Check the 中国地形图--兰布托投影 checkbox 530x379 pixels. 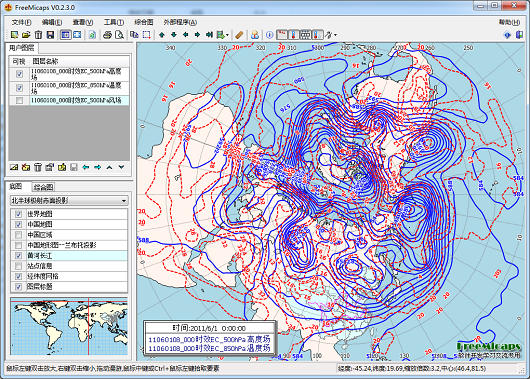coord(19,245)
